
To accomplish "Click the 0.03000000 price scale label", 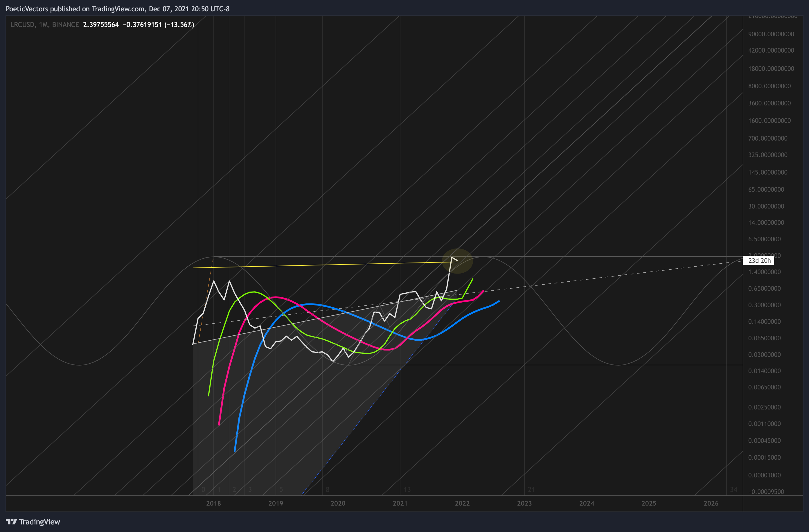I will coord(764,355).
